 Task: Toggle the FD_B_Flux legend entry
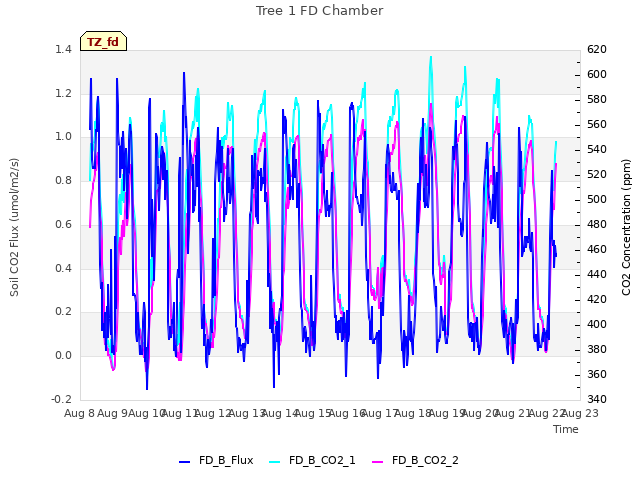[x=216, y=460]
